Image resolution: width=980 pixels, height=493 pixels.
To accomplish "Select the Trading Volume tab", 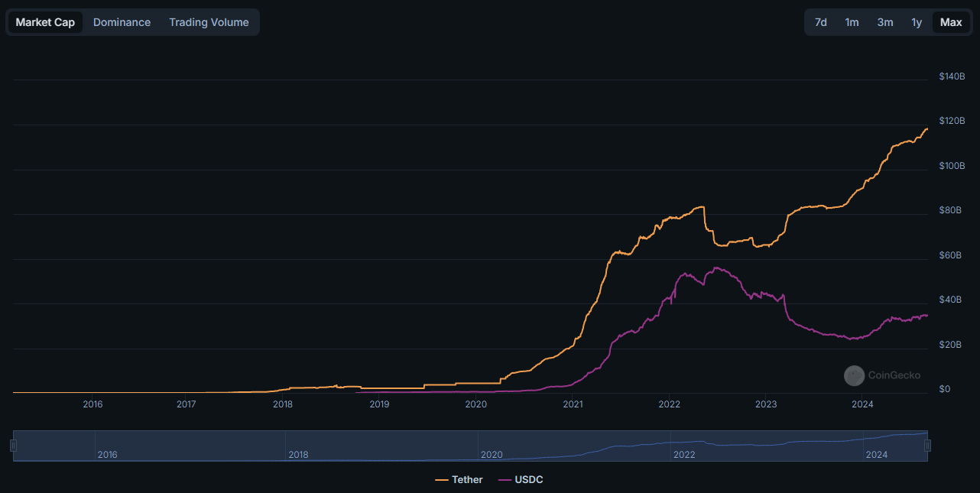I will pyautogui.click(x=209, y=22).
